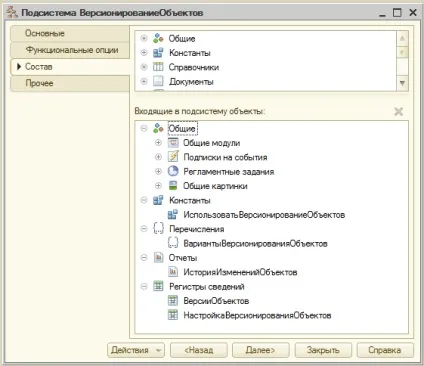Select Общие картинки row text
The image size is (424, 366).
click(215, 186)
